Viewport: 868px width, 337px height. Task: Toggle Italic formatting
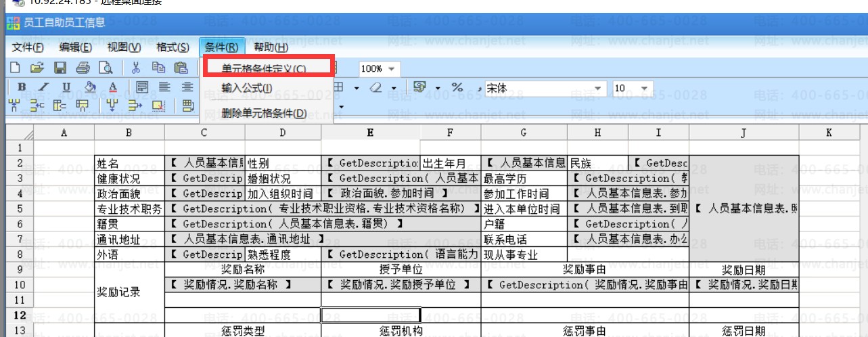(44, 87)
